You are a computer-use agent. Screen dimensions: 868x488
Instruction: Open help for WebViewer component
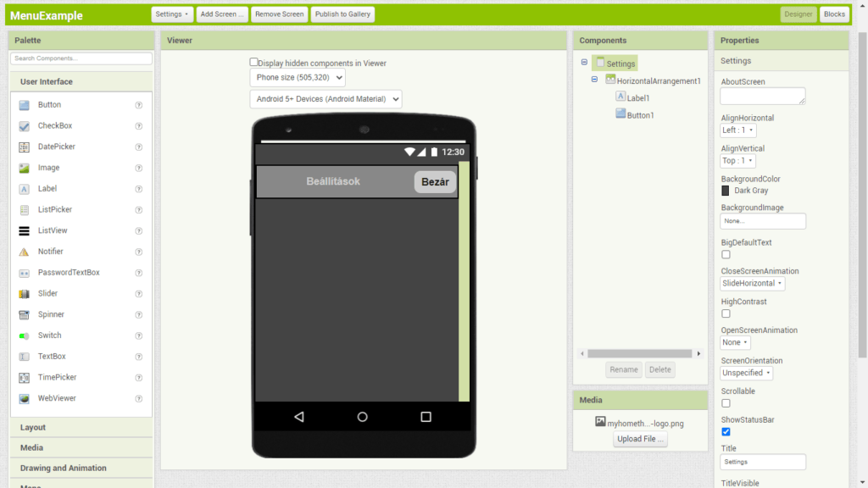click(x=139, y=399)
